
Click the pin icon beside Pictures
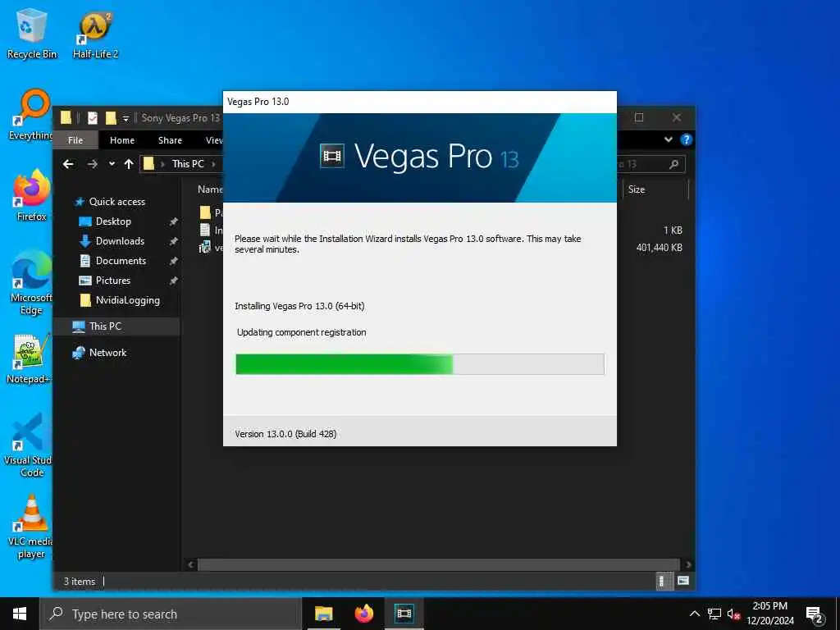point(173,281)
